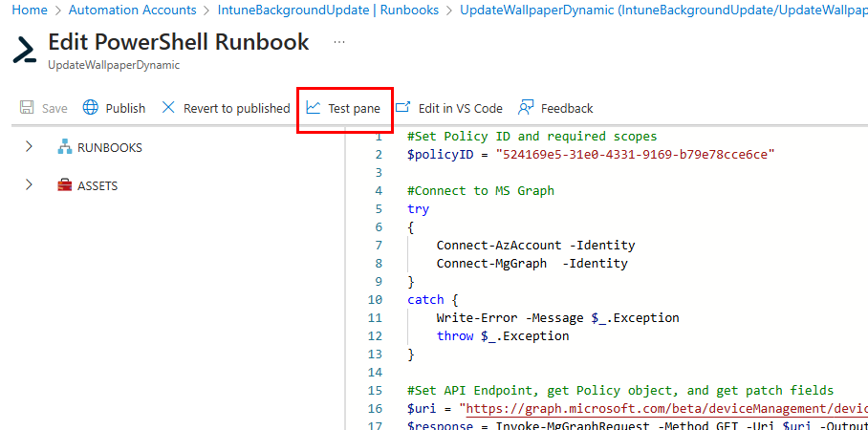
Task: Open Automation Accounts breadcrumb link
Action: [131, 10]
